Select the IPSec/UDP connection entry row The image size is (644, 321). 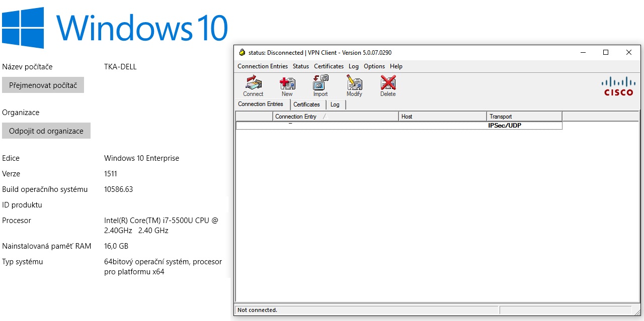[399, 126]
